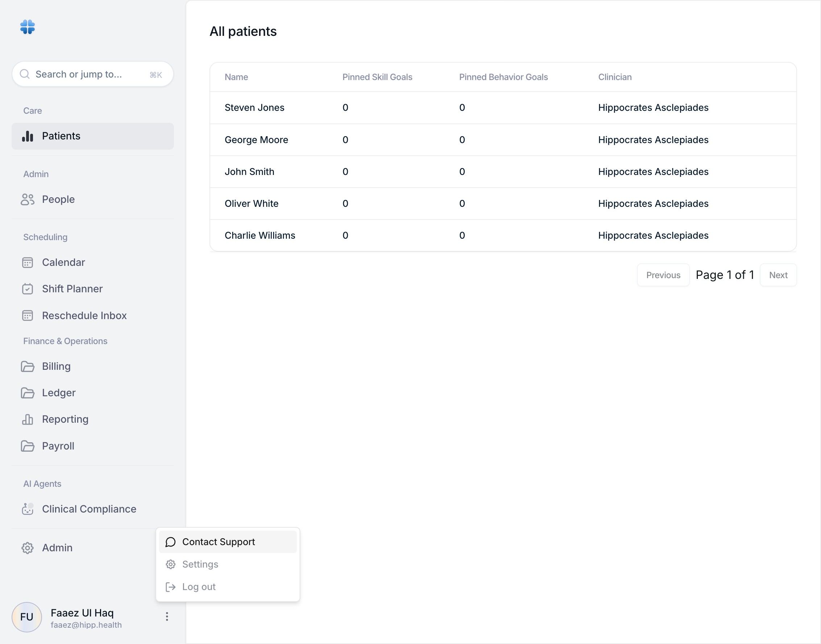
Task: Go to Reschedule Inbox
Action: click(x=84, y=315)
